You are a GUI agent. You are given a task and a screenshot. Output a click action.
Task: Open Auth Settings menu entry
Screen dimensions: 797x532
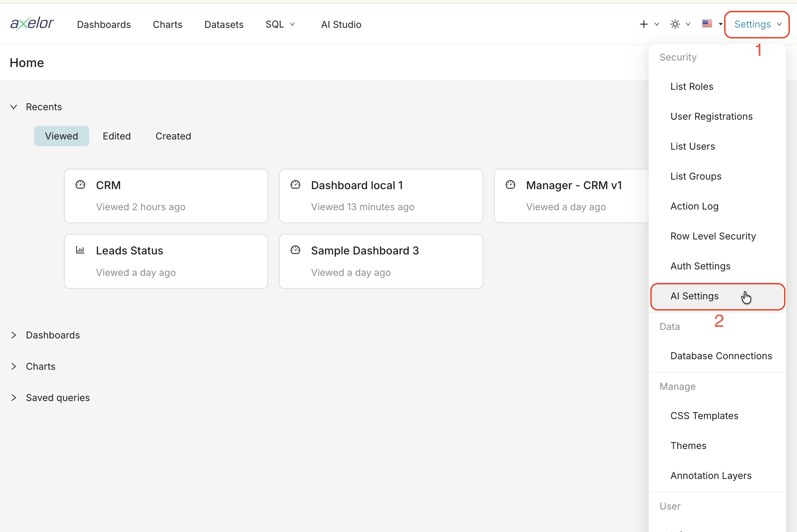717,266
